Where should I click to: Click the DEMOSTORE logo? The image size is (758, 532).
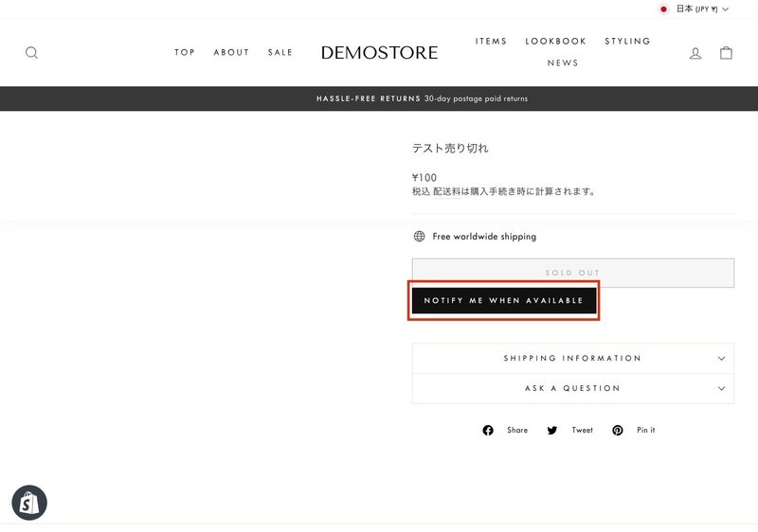tap(380, 52)
